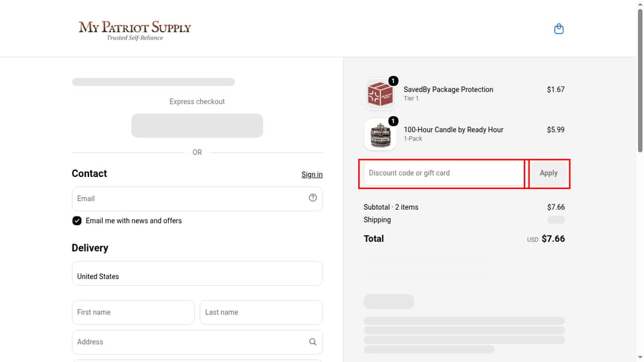Focus the Email input field
Screen dimensions: 644x362
[197, 198]
